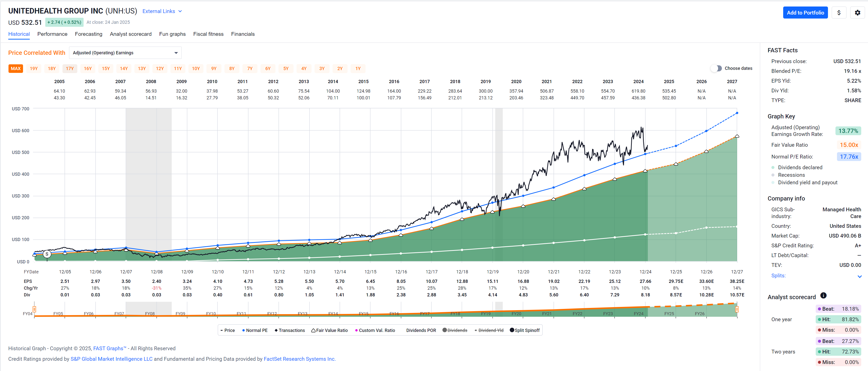Toggle Recessions in Graph Key

click(x=788, y=175)
